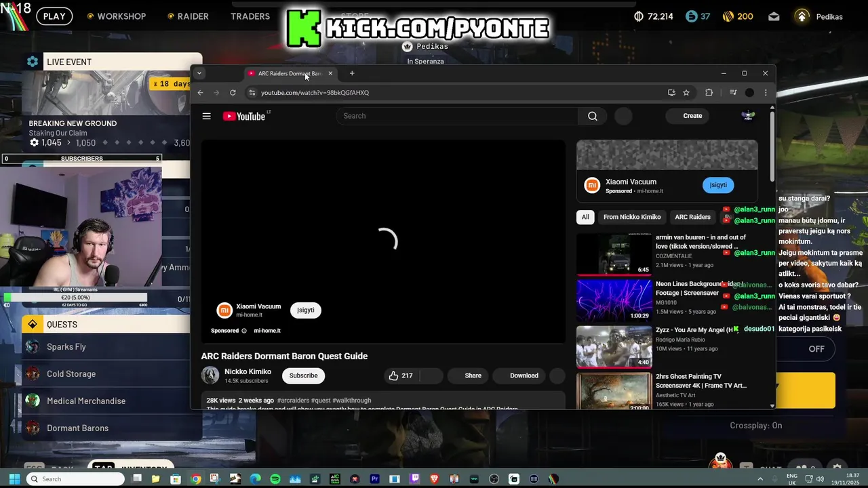Click the YouTube logo

[244, 116]
